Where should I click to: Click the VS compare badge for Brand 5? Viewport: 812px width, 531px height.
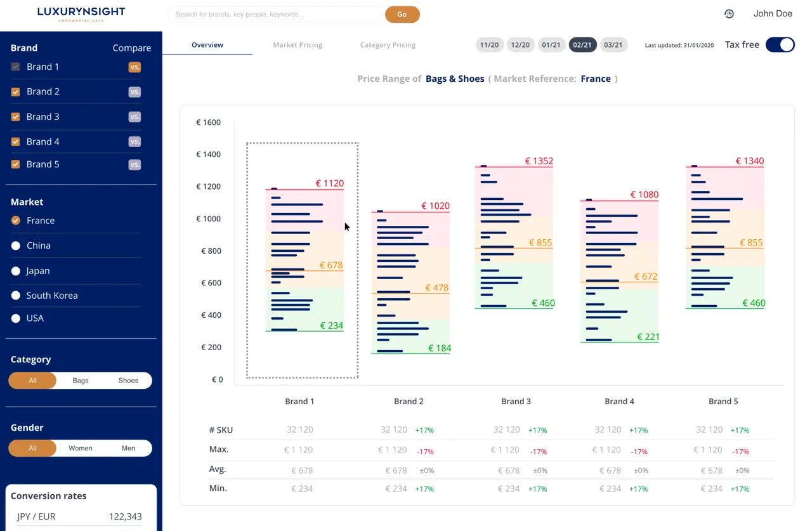pos(134,165)
